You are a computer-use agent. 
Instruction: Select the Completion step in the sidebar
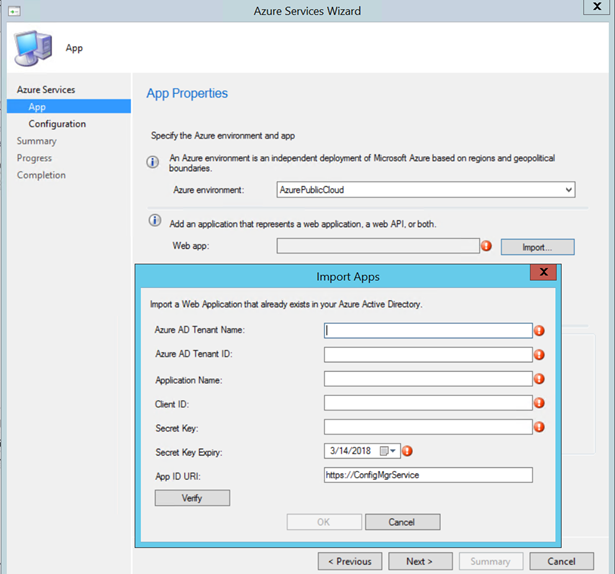pyautogui.click(x=41, y=175)
